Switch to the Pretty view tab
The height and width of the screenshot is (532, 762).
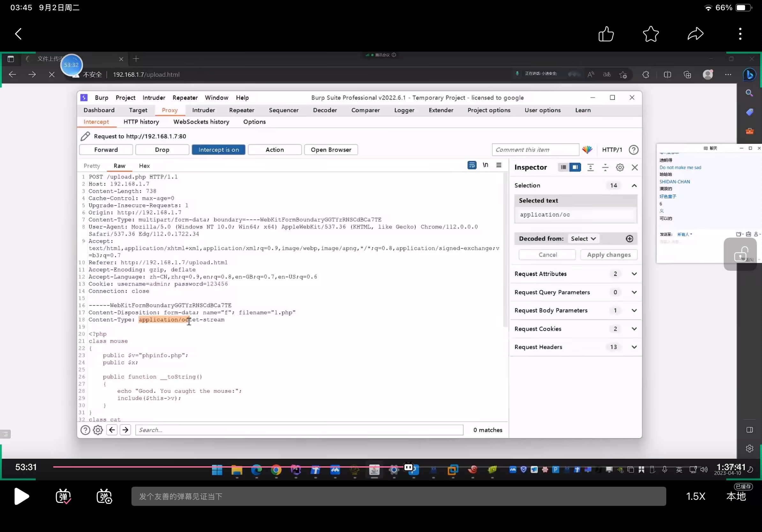tap(92, 166)
